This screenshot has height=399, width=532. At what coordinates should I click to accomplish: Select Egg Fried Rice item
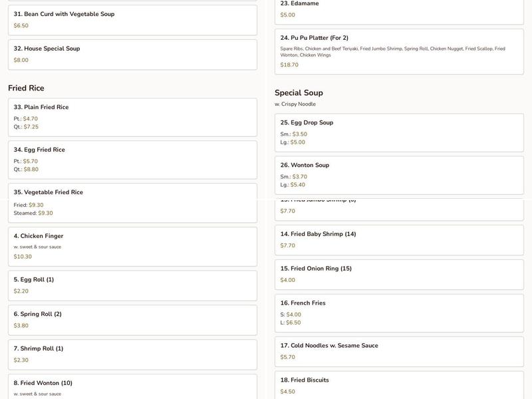pyautogui.click(x=132, y=160)
